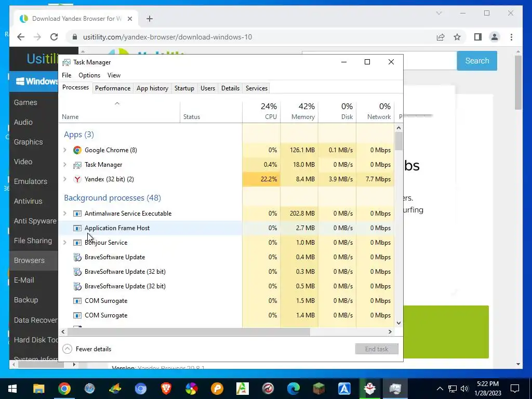Click the webpage vertical scrollbar thumb
532x399 pixels.
(x=518, y=83)
